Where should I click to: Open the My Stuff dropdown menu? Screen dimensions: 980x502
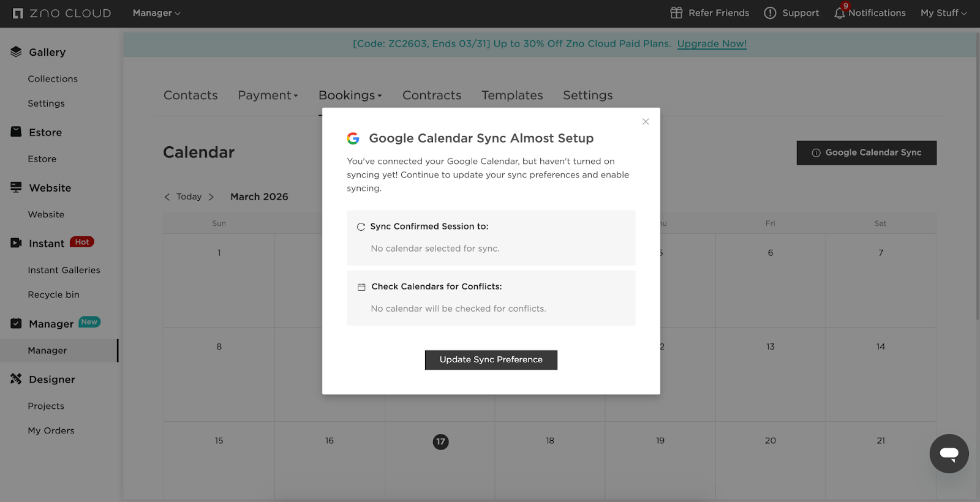pos(943,13)
